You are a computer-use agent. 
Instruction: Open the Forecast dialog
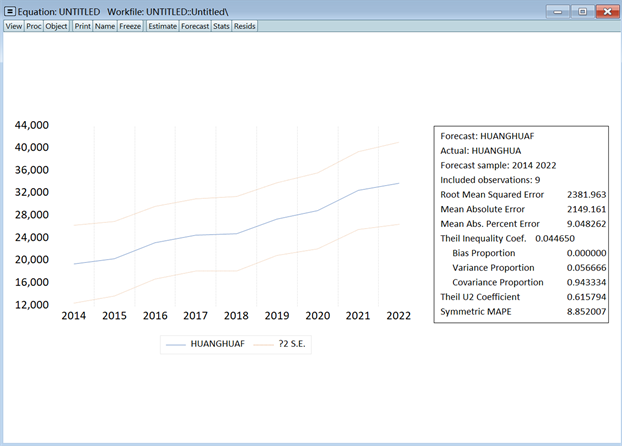[195, 26]
